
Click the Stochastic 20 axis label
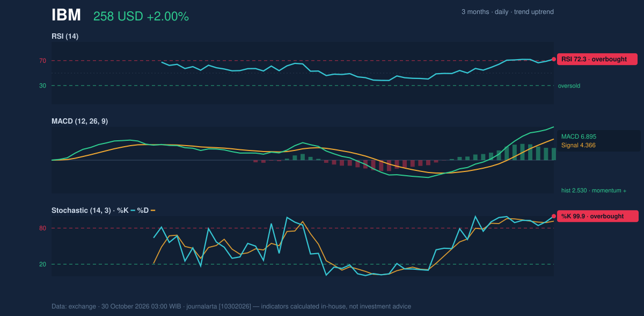click(x=42, y=264)
